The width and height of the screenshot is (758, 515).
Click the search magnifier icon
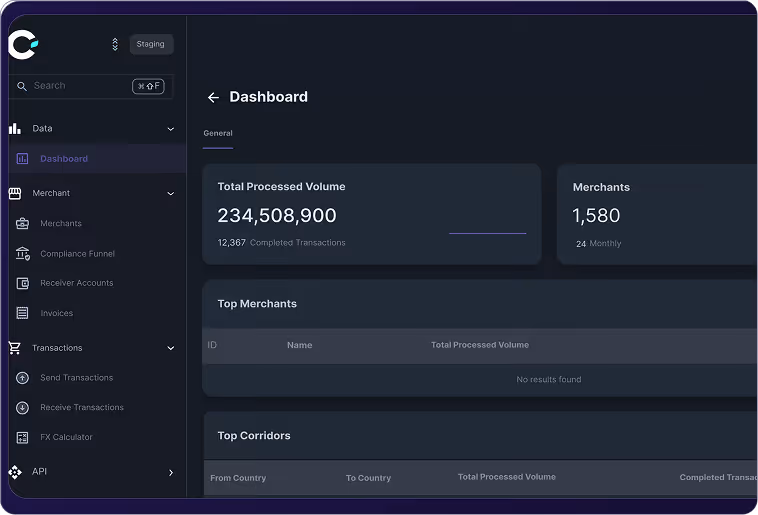coord(22,86)
